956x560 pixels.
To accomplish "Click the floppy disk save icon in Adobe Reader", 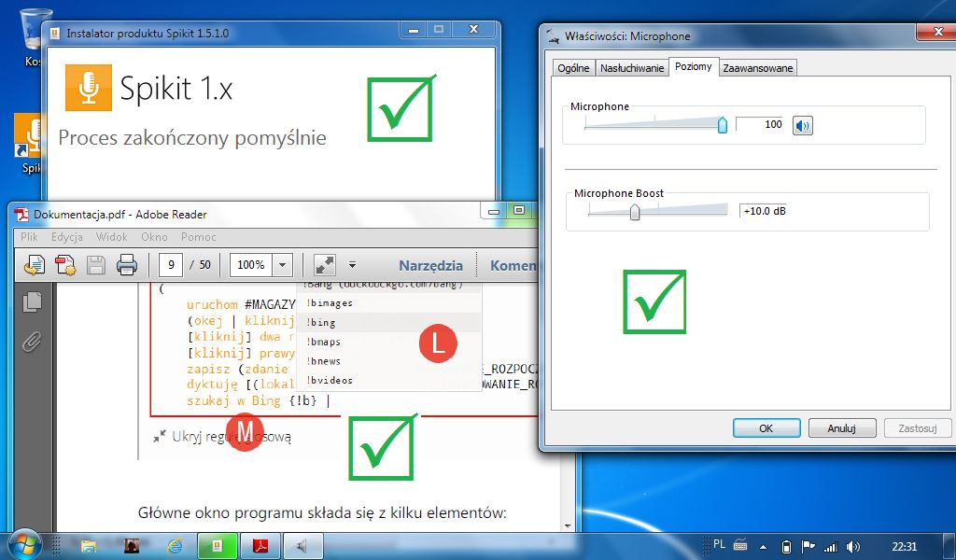I will tap(96, 265).
